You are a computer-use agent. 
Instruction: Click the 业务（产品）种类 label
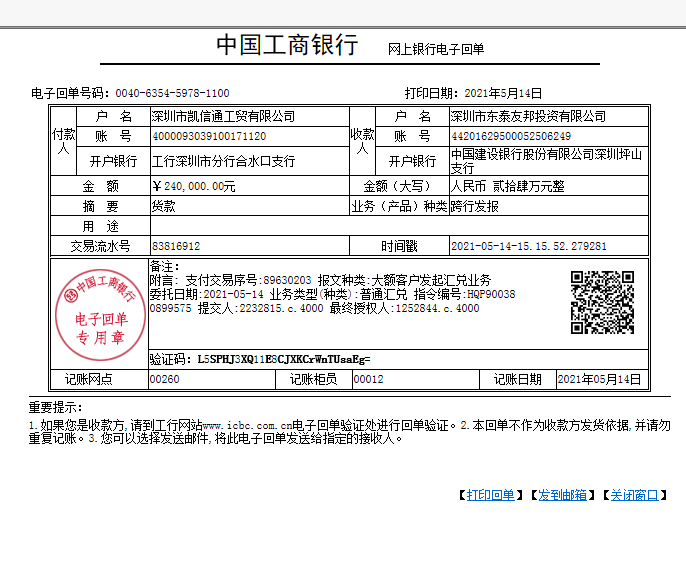tap(399, 206)
